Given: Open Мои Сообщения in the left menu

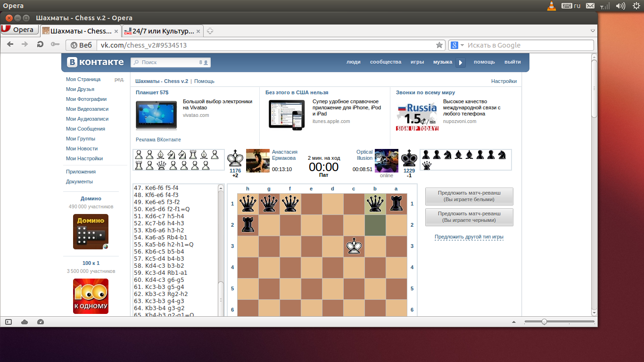Looking at the screenshot, I should pyautogui.click(x=85, y=129).
